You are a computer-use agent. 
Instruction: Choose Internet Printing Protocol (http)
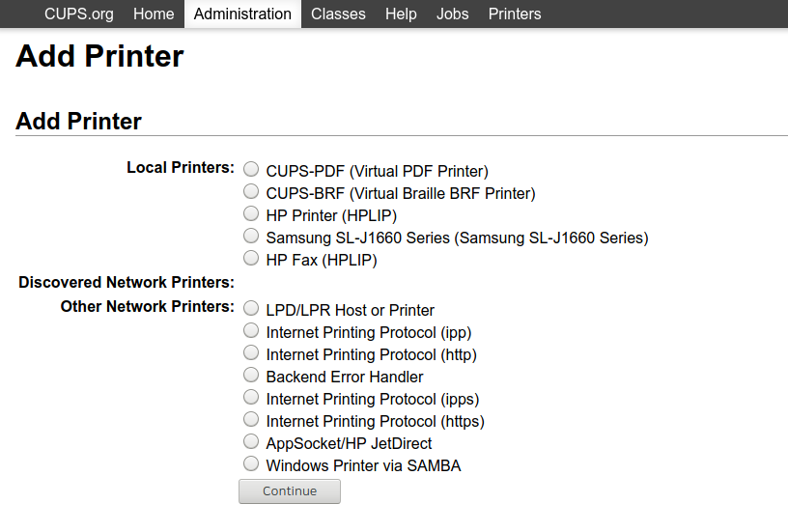[x=251, y=353]
